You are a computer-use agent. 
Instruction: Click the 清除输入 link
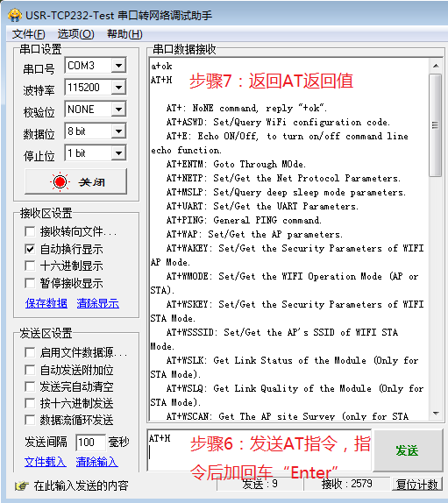[x=97, y=462]
